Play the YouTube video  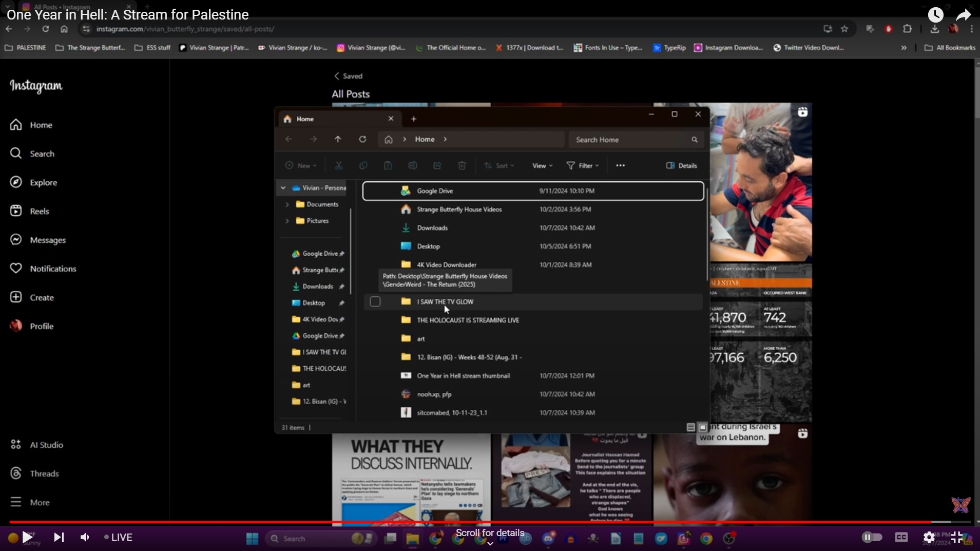[x=27, y=537]
